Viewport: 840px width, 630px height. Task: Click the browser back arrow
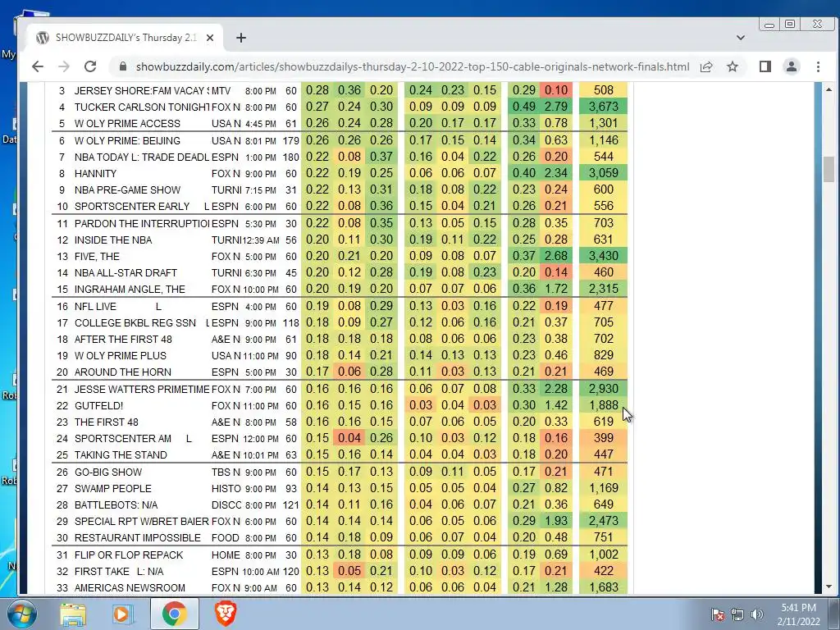point(37,66)
